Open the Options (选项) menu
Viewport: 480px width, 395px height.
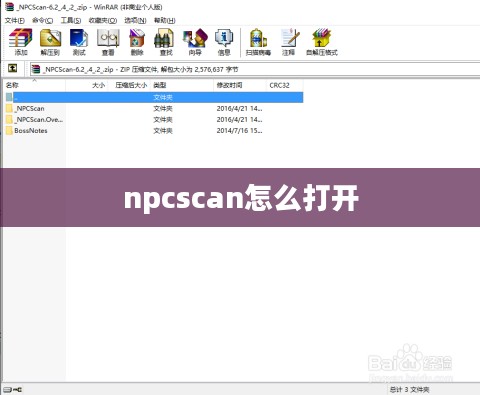pyautogui.click(x=135, y=20)
